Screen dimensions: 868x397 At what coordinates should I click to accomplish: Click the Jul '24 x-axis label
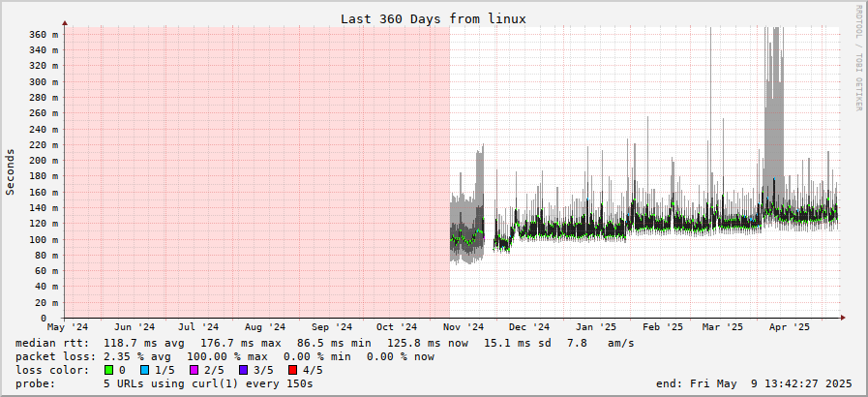pos(198,327)
